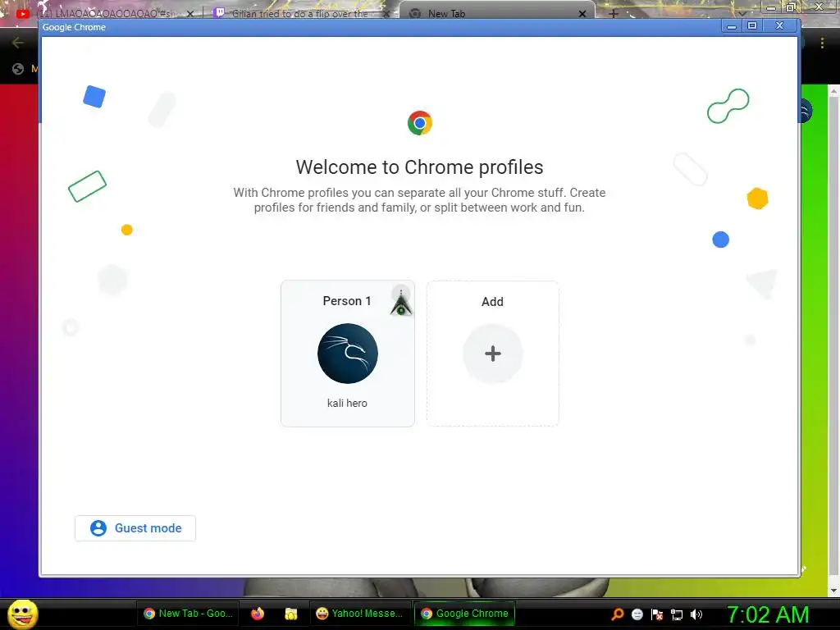The height and width of the screenshot is (630, 840).
Task: Click the scroll up arrow of the page scrollbar
Action: 833,92
